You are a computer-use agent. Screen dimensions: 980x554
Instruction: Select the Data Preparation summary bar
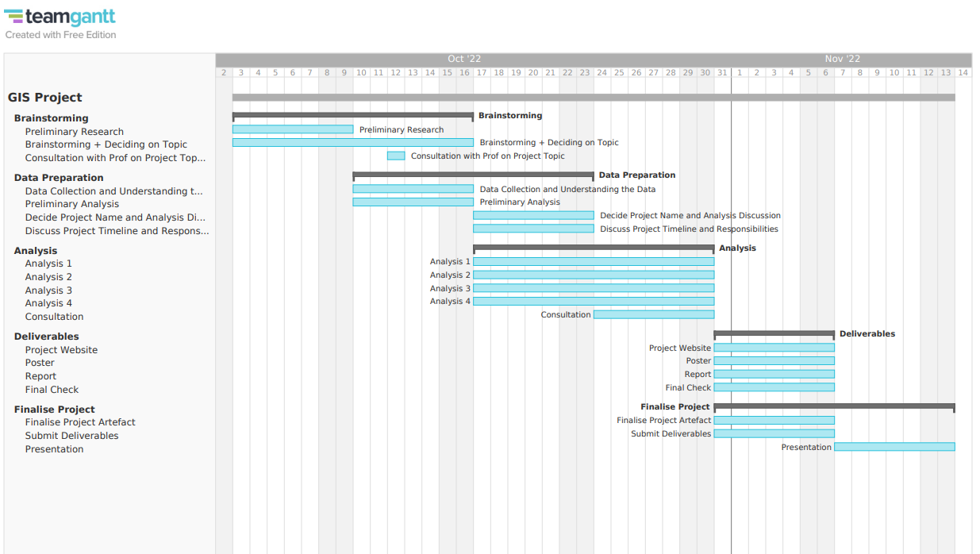tap(473, 175)
